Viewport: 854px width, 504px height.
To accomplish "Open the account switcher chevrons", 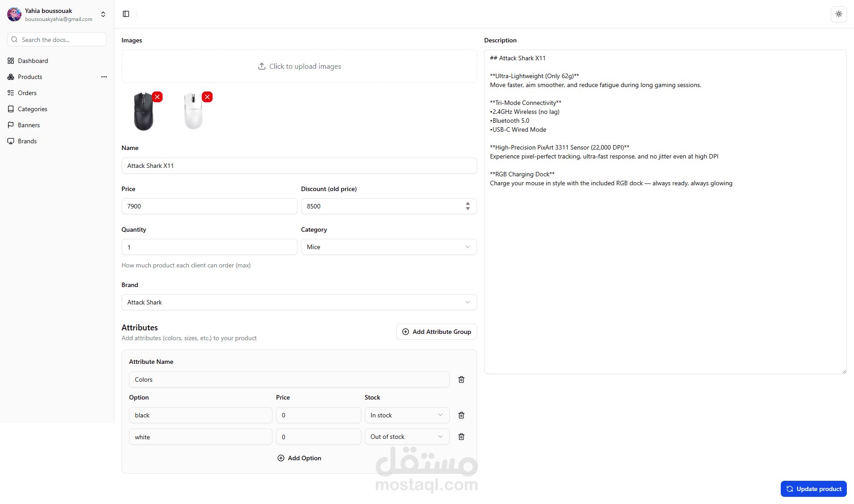I will (103, 14).
